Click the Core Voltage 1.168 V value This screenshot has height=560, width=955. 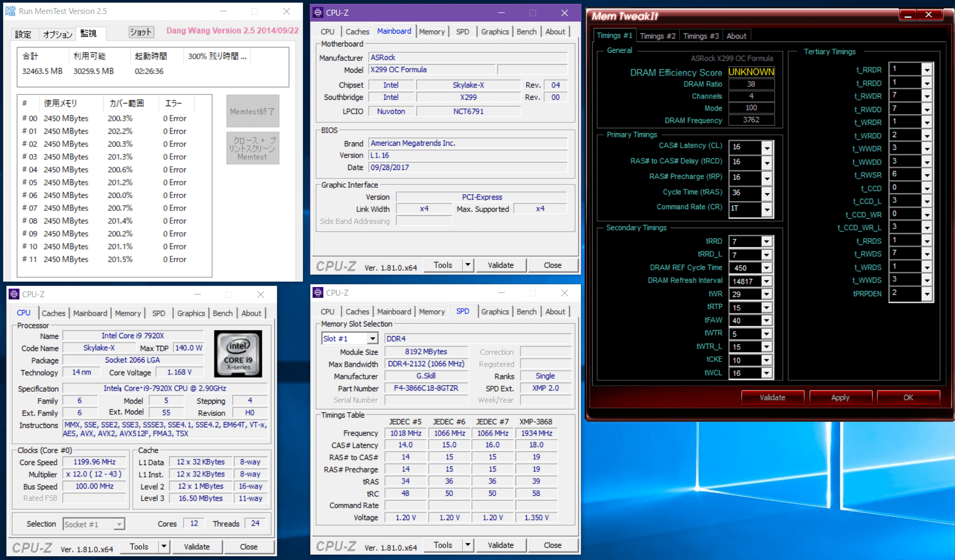coord(179,372)
